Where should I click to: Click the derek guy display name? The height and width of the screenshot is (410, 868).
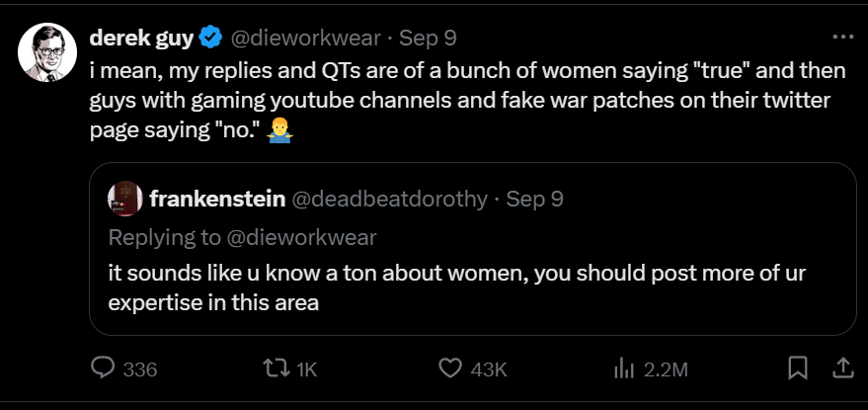pos(142,39)
